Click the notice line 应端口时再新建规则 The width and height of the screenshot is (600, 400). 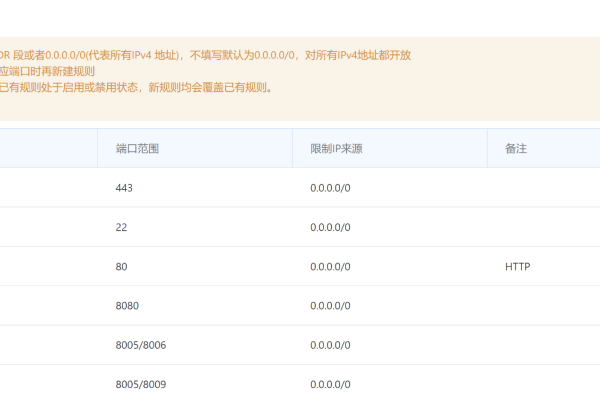point(47,72)
